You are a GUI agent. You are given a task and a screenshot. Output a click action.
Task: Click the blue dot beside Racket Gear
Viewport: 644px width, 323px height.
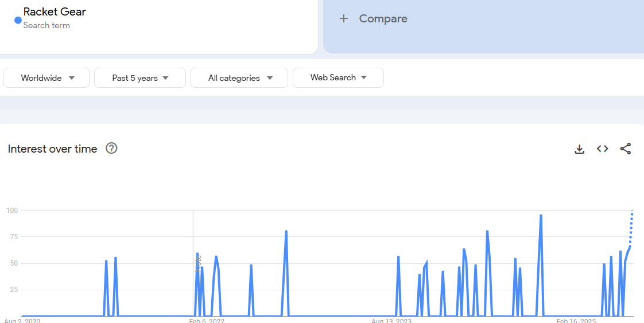18,20
